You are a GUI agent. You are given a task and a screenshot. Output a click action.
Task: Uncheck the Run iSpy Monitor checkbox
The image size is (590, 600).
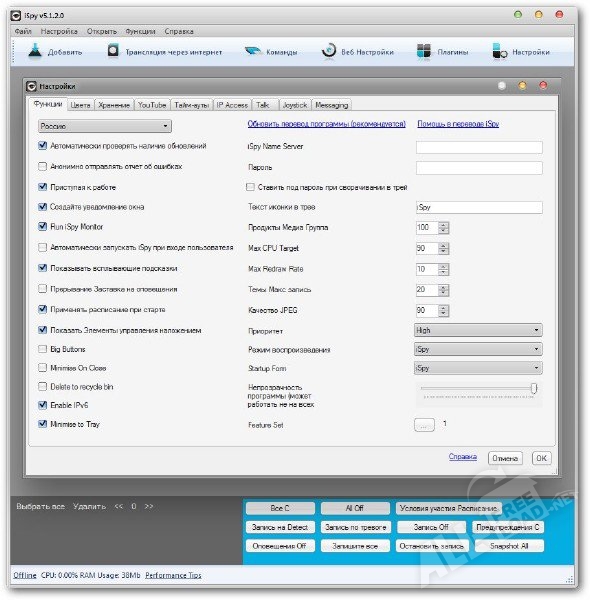[x=42, y=226]
